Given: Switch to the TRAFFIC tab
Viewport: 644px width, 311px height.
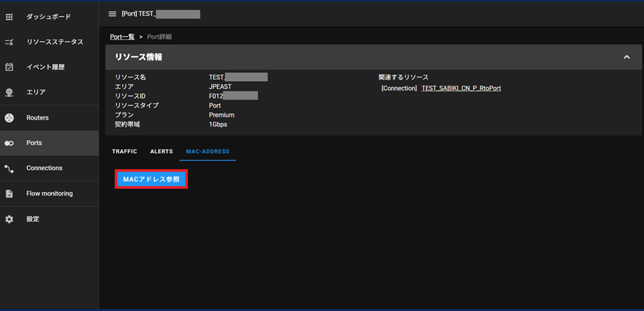Looking at the screenshot, I should point(124,151).
